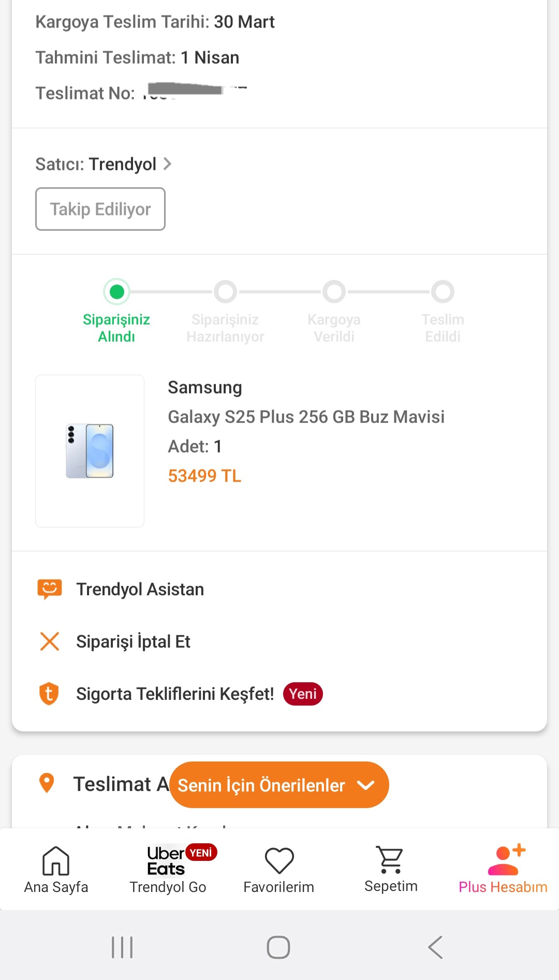Tap the Kargoya Verildi progress step circle
559x980 pixels.
pyautogui.click(x=334, y=292)
